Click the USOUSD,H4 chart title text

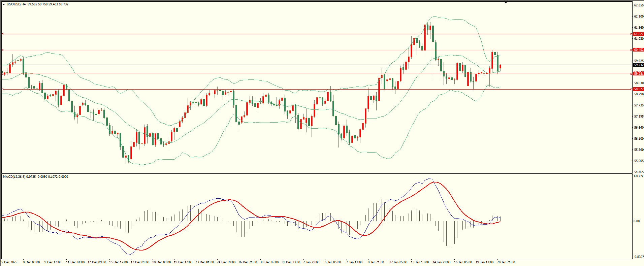[16, 4]
